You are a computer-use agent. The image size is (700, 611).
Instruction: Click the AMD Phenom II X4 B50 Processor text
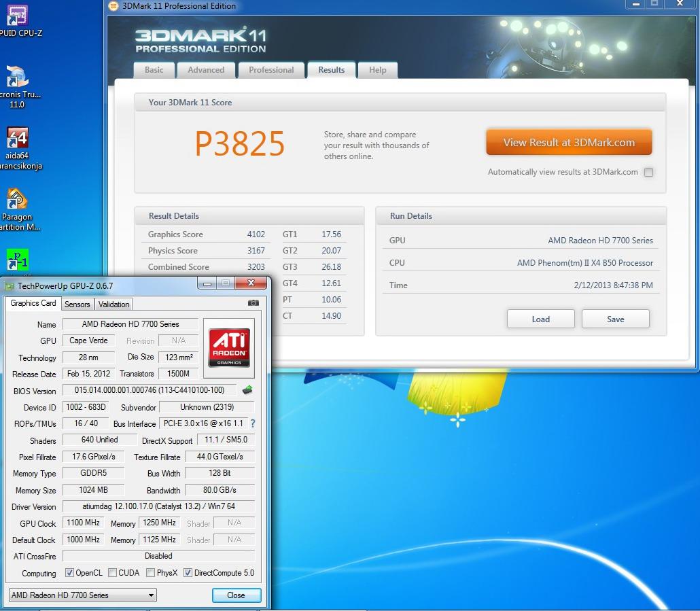point(585,263)
